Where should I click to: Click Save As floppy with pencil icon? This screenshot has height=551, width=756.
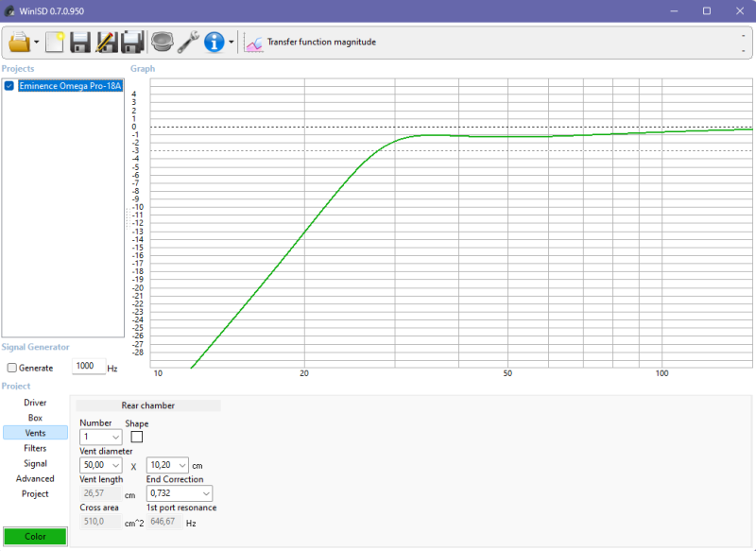pos(106,42)
